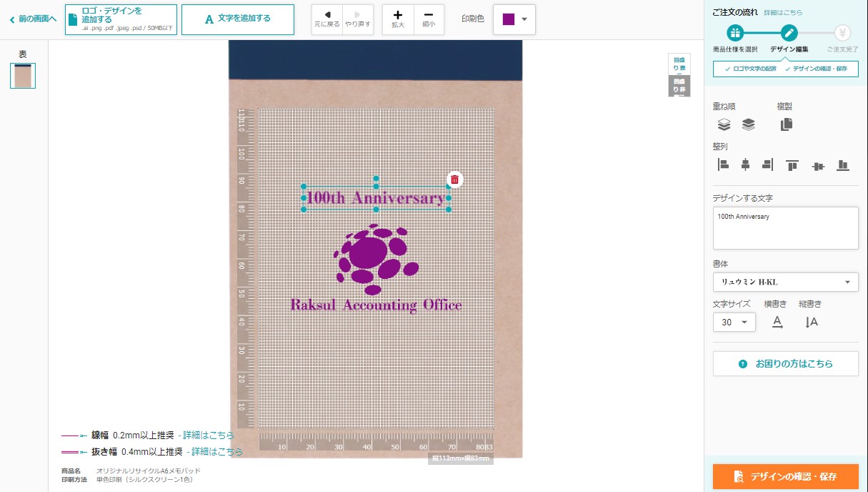Image resolution: width=868 pixels, height=492 pixels.
Task: Duplicate the selected object with the 複製 icon
Action: click(787, 124)
